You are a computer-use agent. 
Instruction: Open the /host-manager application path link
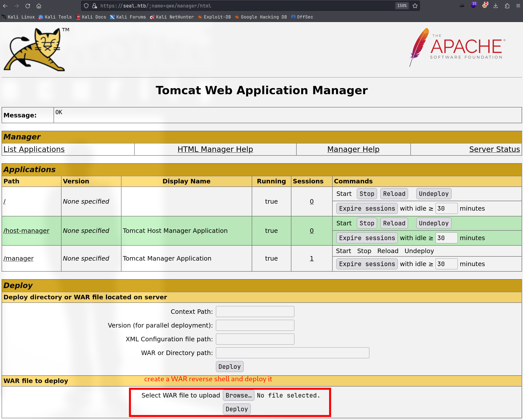pos(26,231)
